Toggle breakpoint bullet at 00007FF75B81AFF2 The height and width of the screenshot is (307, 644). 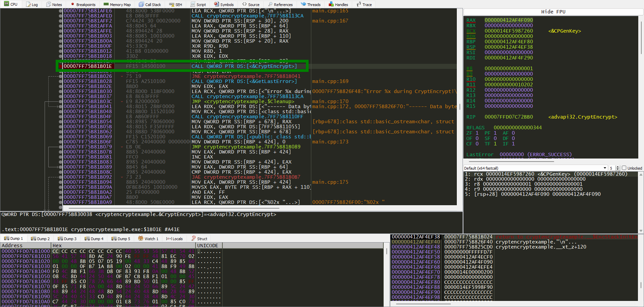pyautogui.click(x=61, y=21)
